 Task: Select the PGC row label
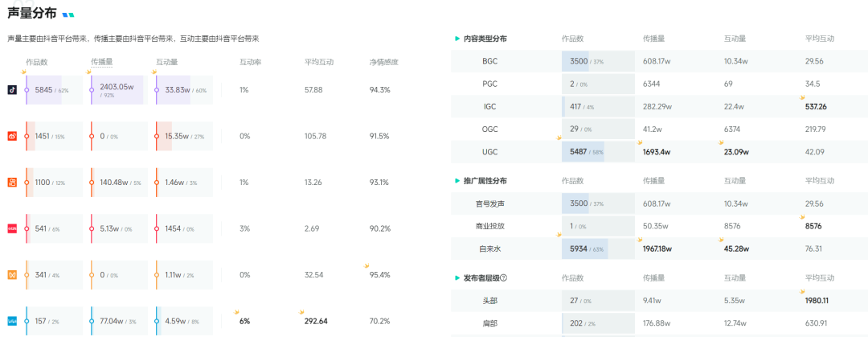pos(490,84)
